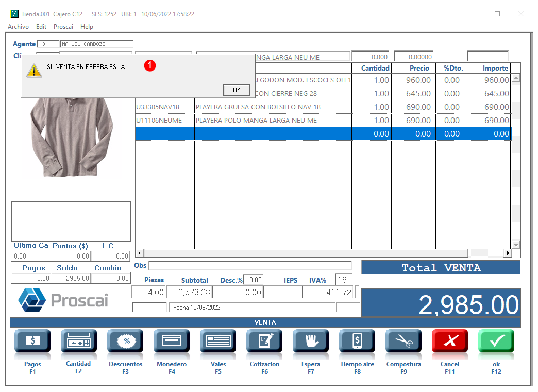
Task: Click the agent name field MANUEL CARDOZO
Action: click(96, 44)
